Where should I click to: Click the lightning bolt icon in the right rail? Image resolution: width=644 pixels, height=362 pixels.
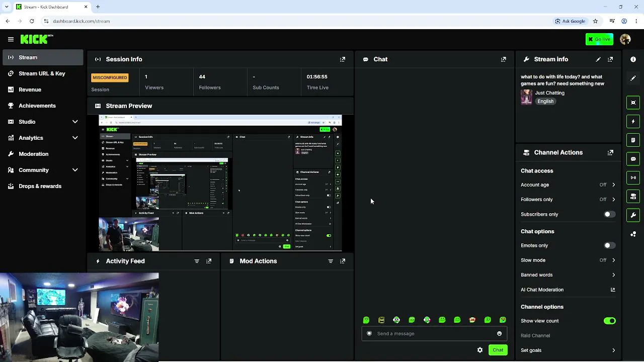tap(633, 121)
